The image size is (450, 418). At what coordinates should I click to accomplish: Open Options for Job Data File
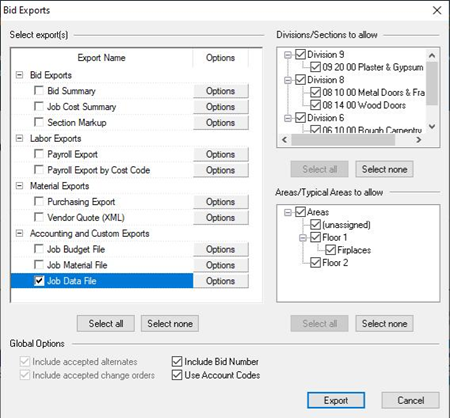tap(221, 281)
